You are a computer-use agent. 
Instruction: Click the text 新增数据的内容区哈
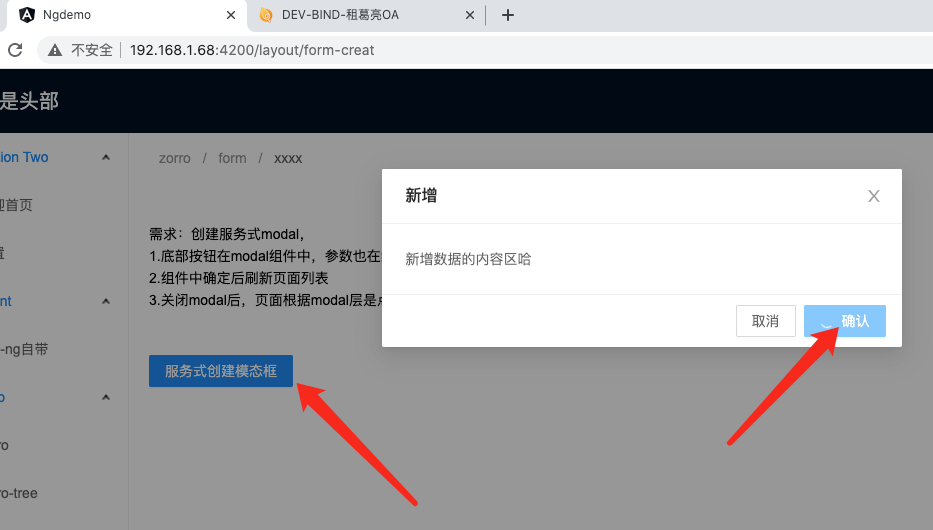tap(468, 259)
